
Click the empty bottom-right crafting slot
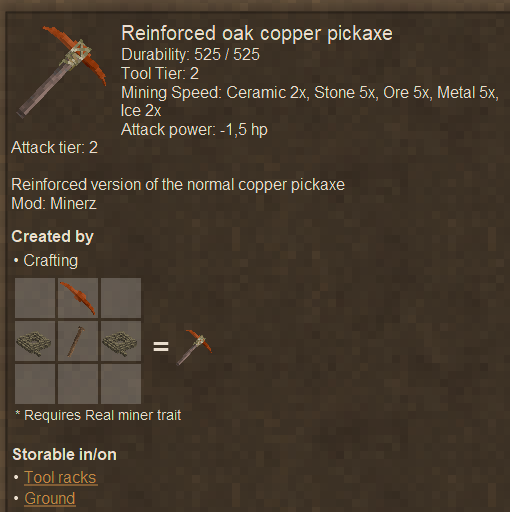pos(121,384)
